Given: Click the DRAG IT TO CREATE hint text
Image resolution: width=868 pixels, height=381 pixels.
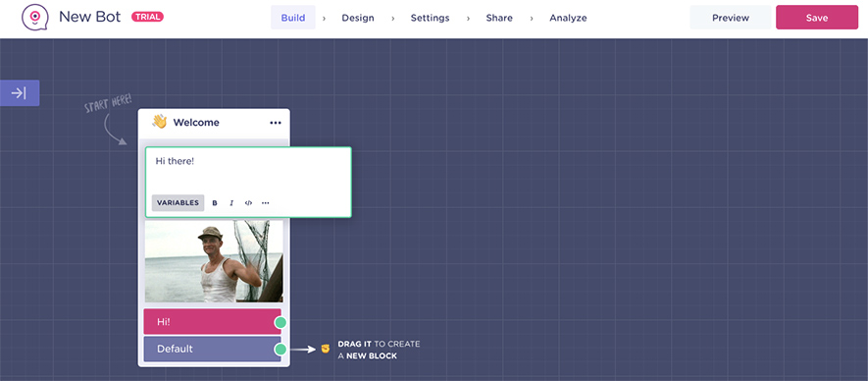Looking at the screenshot, I should point(379,350).
